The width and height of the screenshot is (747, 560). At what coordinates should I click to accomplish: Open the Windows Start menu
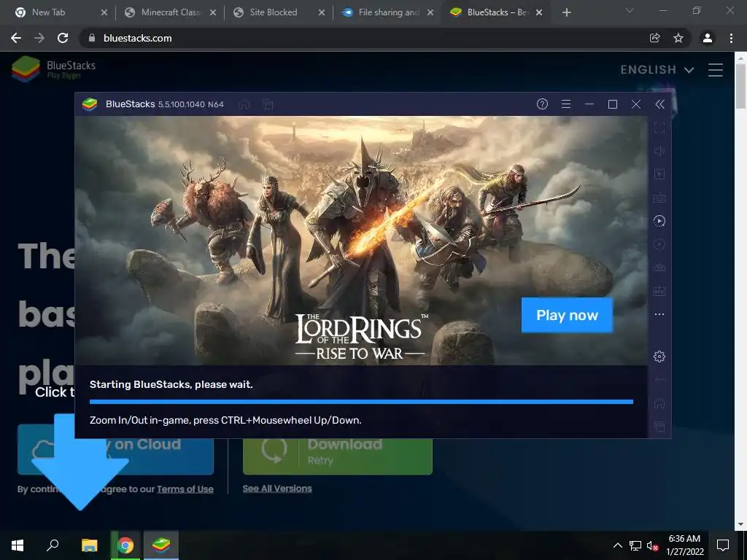point(18,545)
